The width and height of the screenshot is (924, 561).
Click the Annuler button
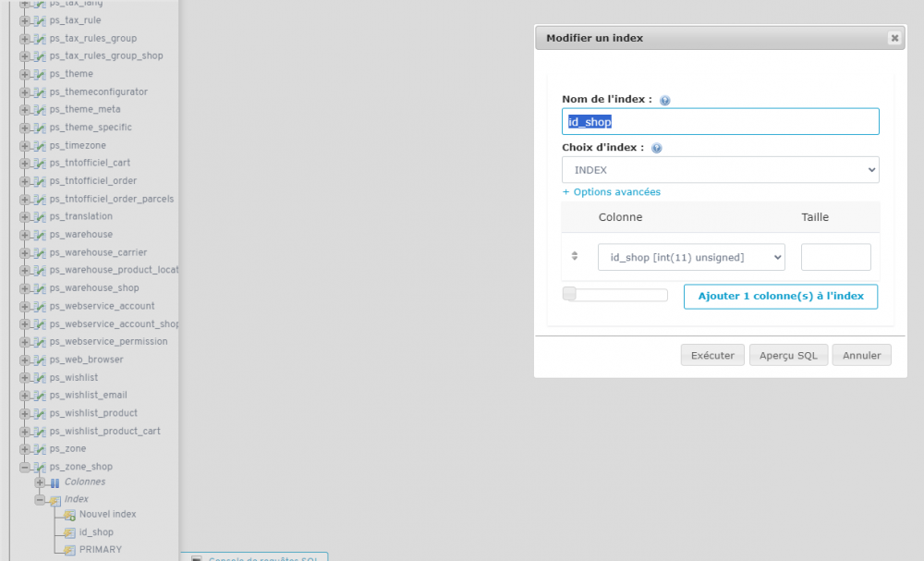click(861, 355)
